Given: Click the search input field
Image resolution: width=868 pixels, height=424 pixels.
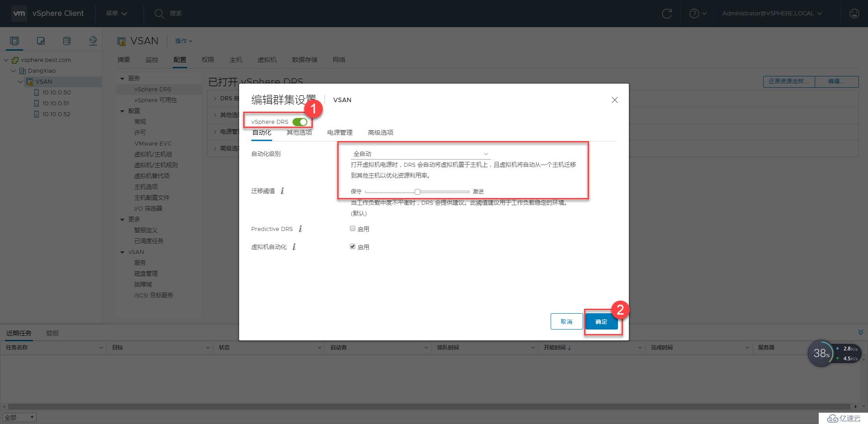Looking at the screenshot, I should pos(176,14).
